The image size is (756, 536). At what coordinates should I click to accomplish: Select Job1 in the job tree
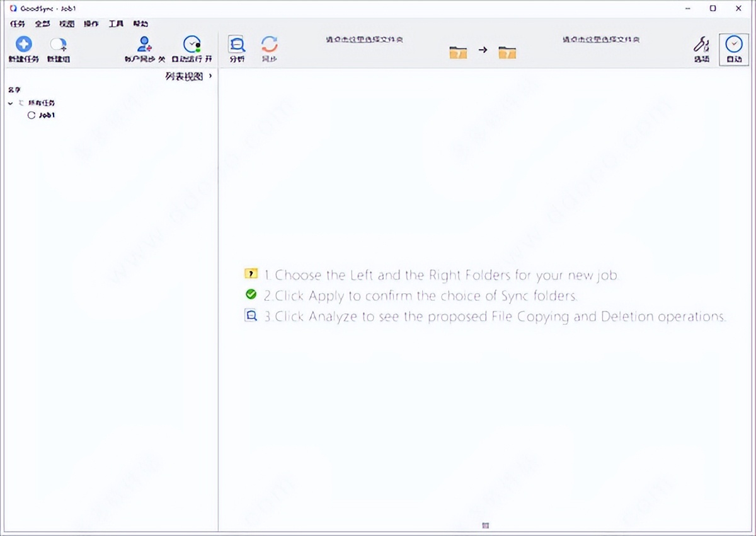click(x=47, y=115)
